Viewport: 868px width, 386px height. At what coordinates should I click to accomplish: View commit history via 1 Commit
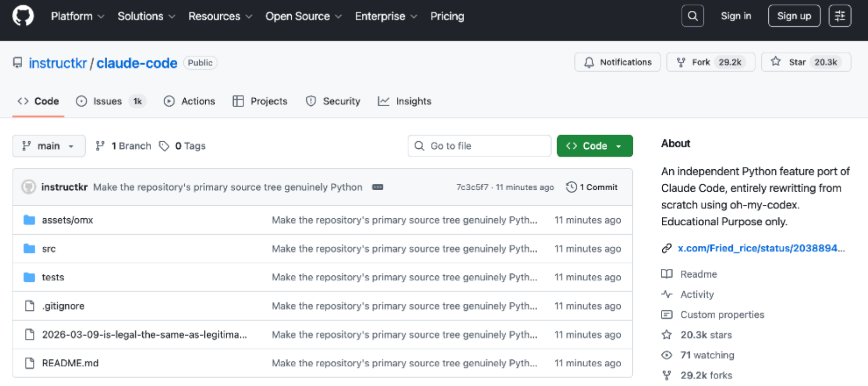[x=592, y=187]
